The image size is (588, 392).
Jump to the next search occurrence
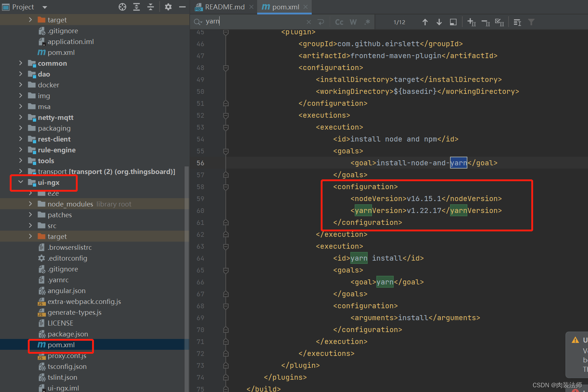(439, 22)
